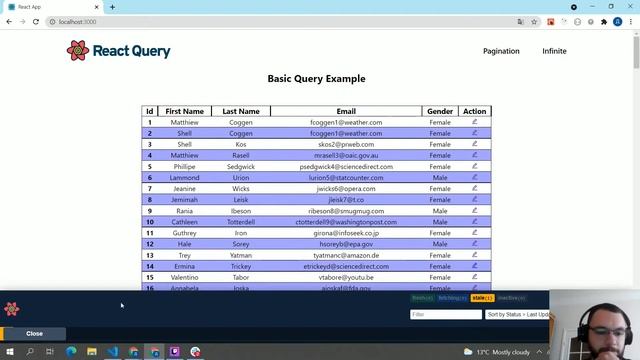
Task: Click the React Query devtools flower logo
Action: 12,309
